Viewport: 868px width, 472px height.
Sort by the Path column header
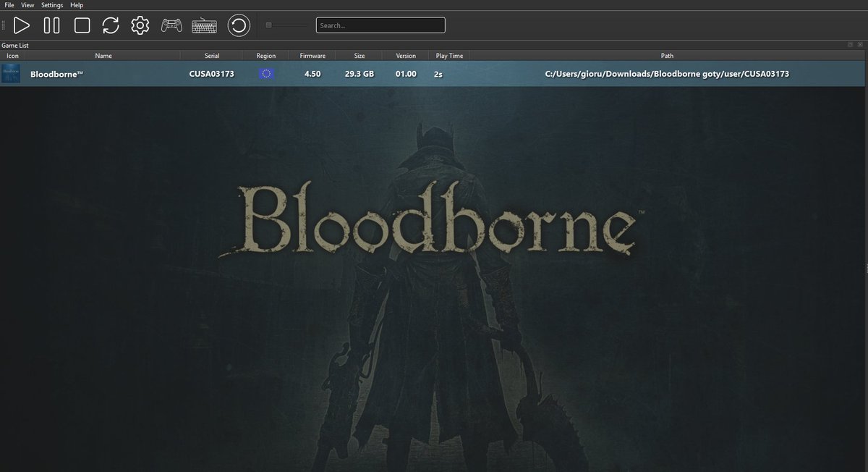tap(667, 56)
